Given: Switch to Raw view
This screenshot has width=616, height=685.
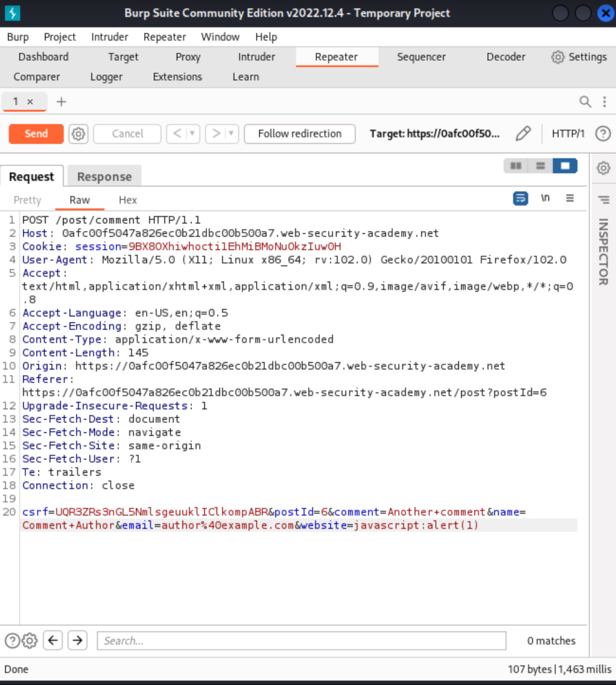Looking at the screenshot, I should [x=80, y=200].
